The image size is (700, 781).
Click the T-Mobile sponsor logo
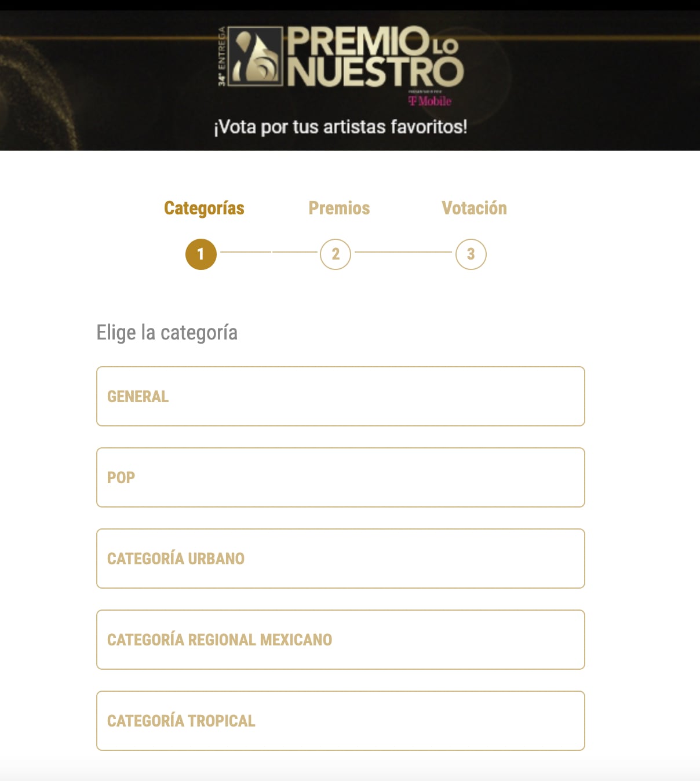tap(429, 101)
